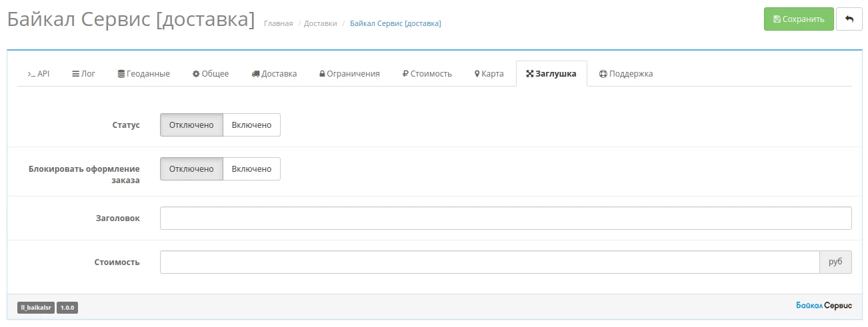868x327 pixels.
Task: Open the Доставки breadcrumb link
Action: pos(320,23)
